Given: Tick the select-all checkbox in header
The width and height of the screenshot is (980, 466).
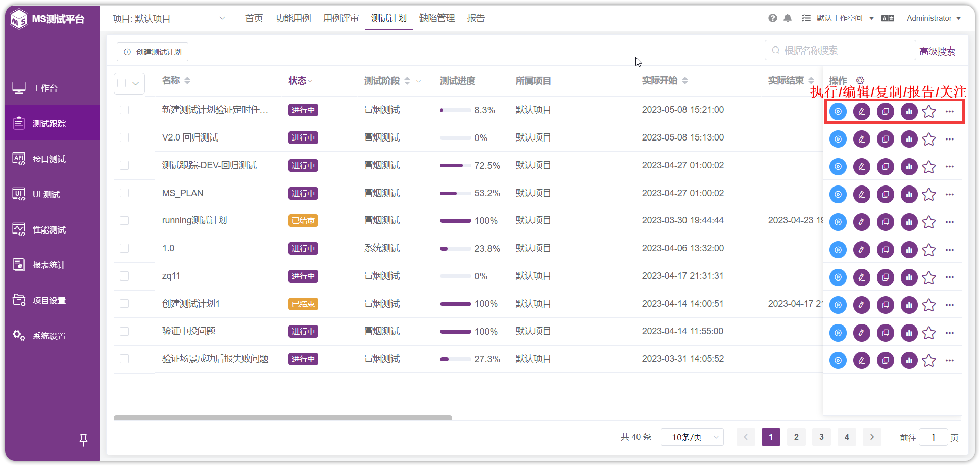Looking at the screenshot, I should pos(122,83).
